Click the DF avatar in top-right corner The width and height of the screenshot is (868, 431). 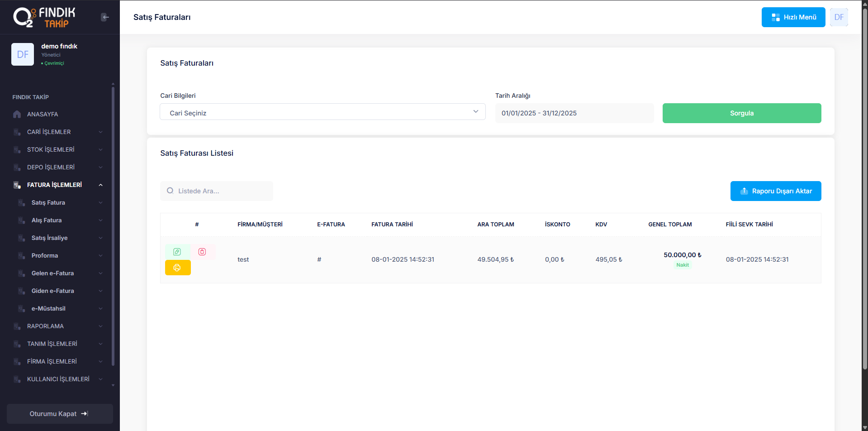(839, 17)
